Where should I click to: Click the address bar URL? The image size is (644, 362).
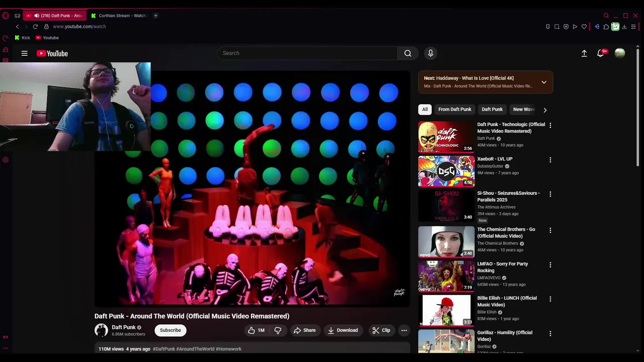coord(79,27)
